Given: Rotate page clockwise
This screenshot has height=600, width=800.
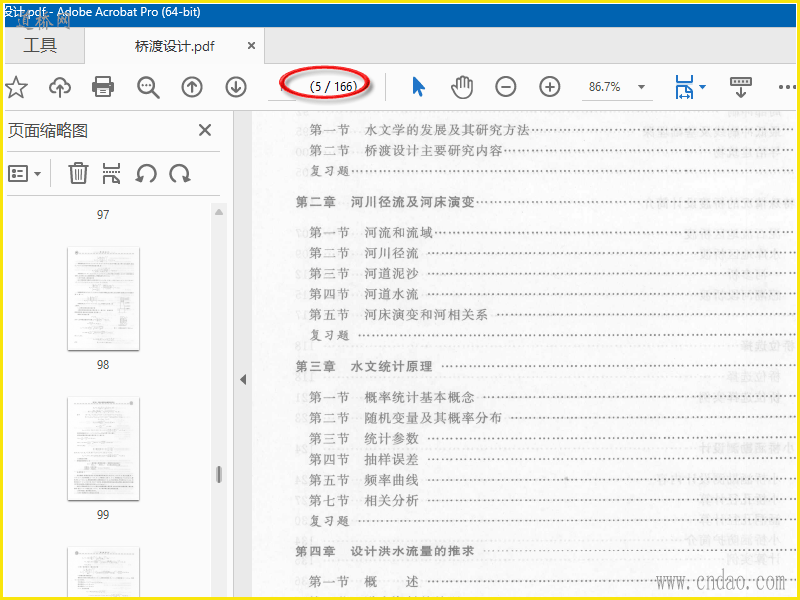Looking at the screenshot, I should 180,173.
